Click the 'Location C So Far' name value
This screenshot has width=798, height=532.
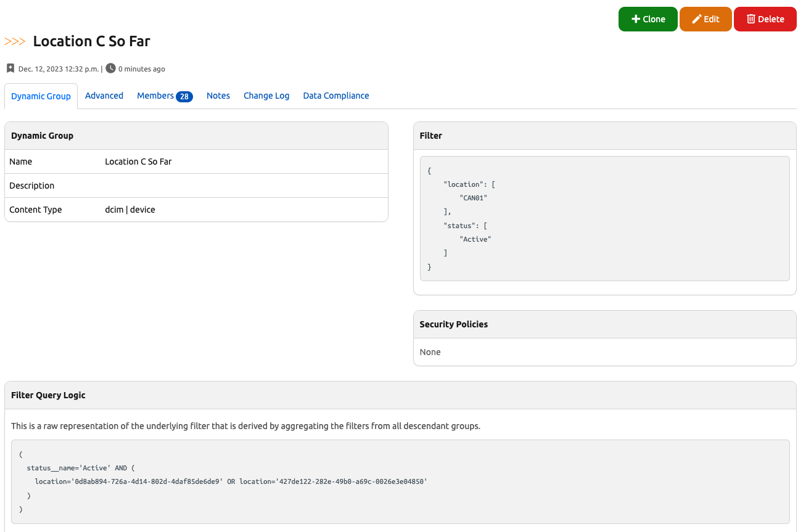tap(138, 162)
